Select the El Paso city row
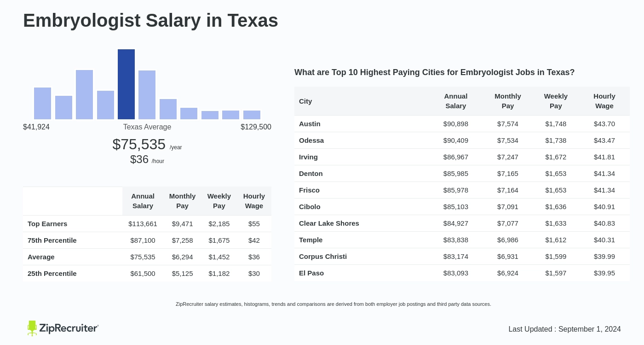644x345 pixels. point(462,273)
